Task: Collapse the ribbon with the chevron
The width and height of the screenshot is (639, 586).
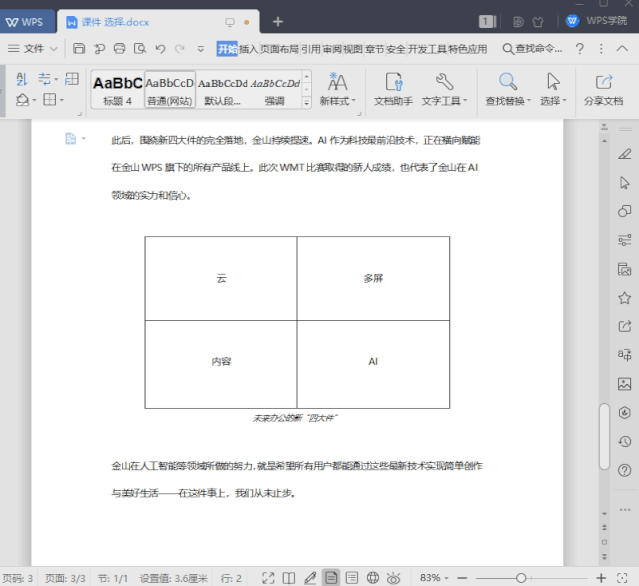Action: 622,48
